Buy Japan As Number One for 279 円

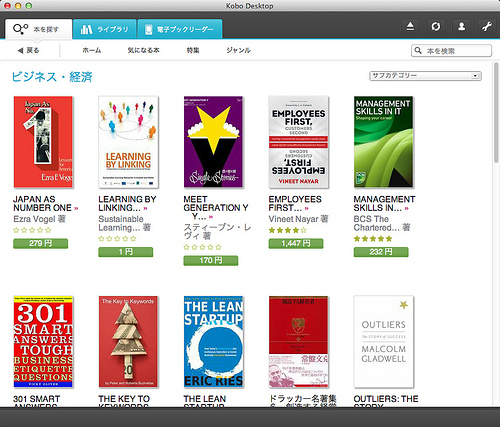[40, 243]
